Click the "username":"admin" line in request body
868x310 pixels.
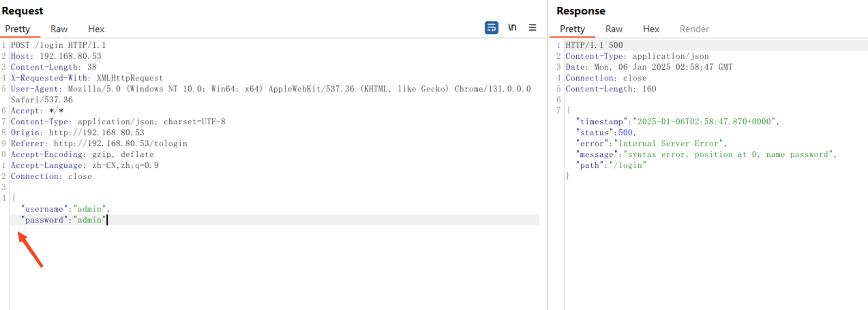[x=64, y=209]
